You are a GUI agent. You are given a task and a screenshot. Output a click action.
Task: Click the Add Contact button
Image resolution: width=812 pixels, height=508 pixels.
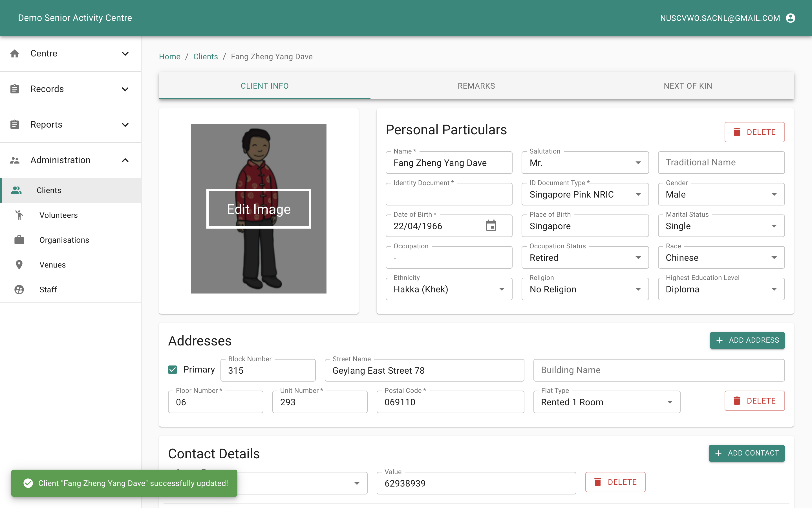(747, 453)
